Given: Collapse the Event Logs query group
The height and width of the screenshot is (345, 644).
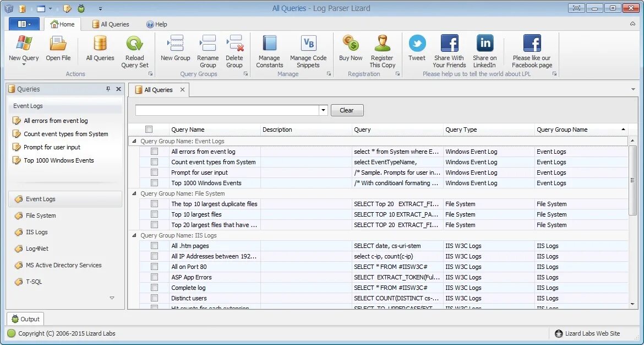Looking at the screenshot, I should 134,141.
